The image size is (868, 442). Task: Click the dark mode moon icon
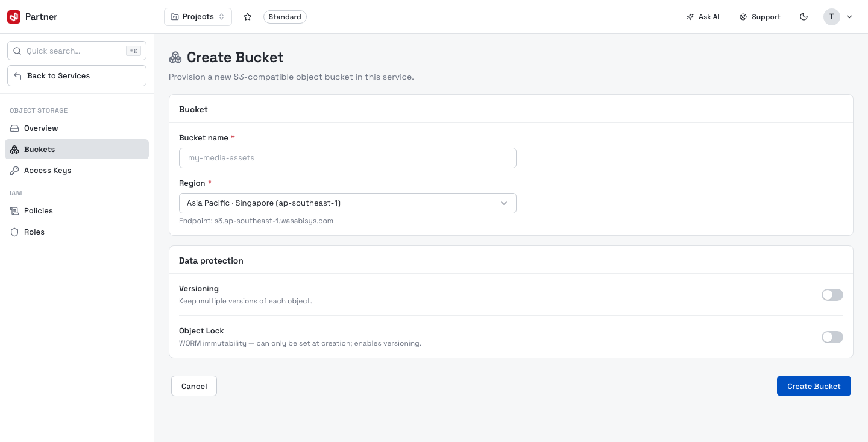(804, 17)
